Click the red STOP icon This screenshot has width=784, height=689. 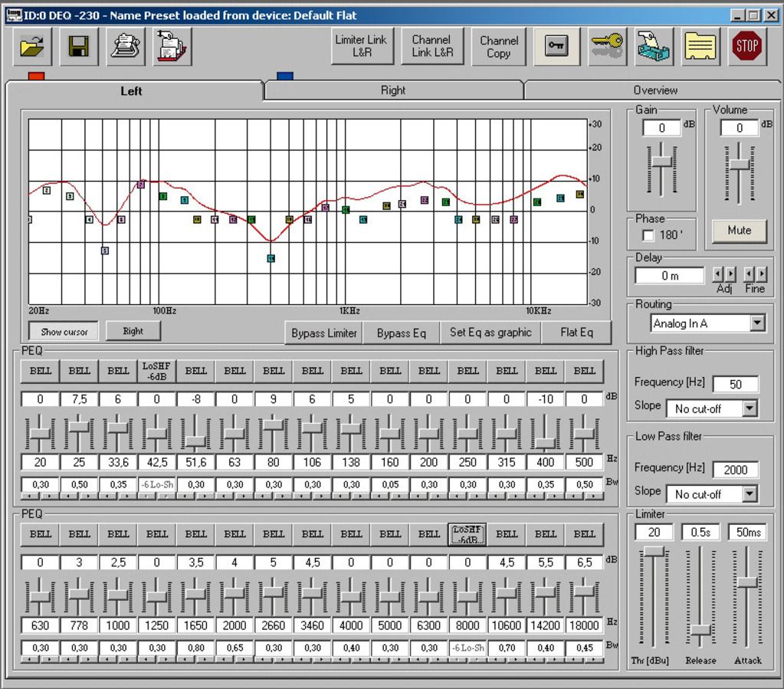tap(746, 46)
